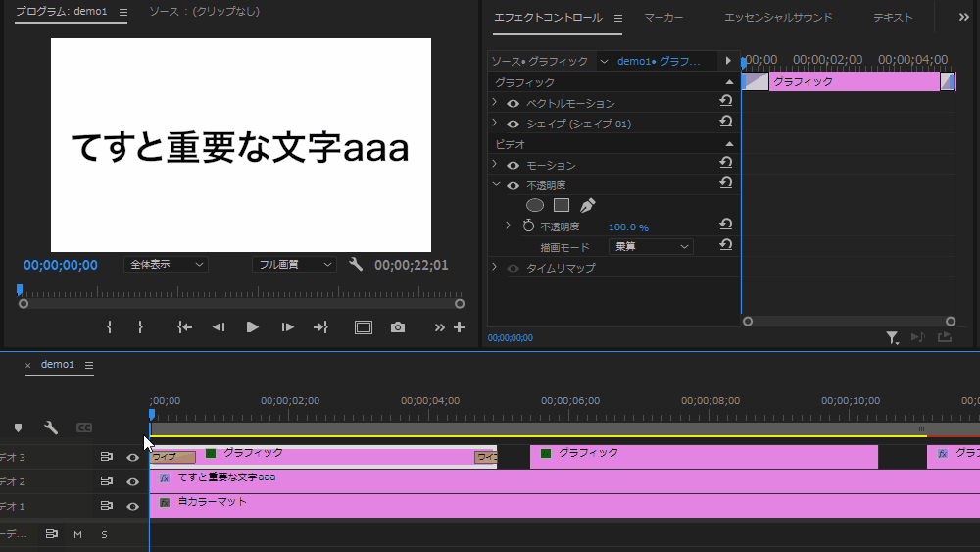Open blend mode dropdown 乗算
The height and width of the screenshot is (552, 980).
click(651, 246)
